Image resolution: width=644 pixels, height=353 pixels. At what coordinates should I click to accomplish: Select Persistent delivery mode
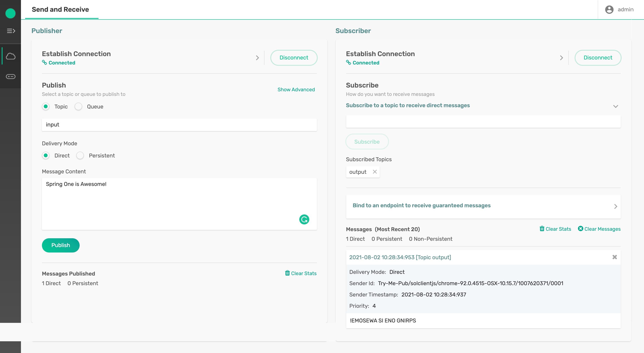pos(80,156)
